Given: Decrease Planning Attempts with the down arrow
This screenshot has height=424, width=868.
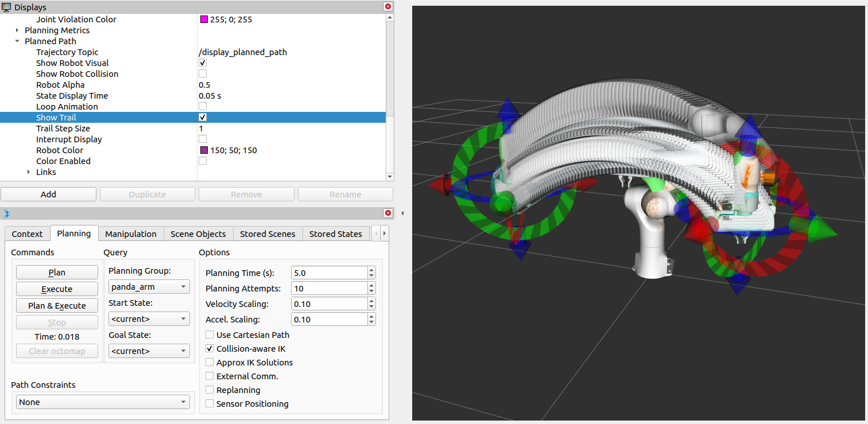Looking at the screenshot, I should pyautogui.click(x=371, y=291).
